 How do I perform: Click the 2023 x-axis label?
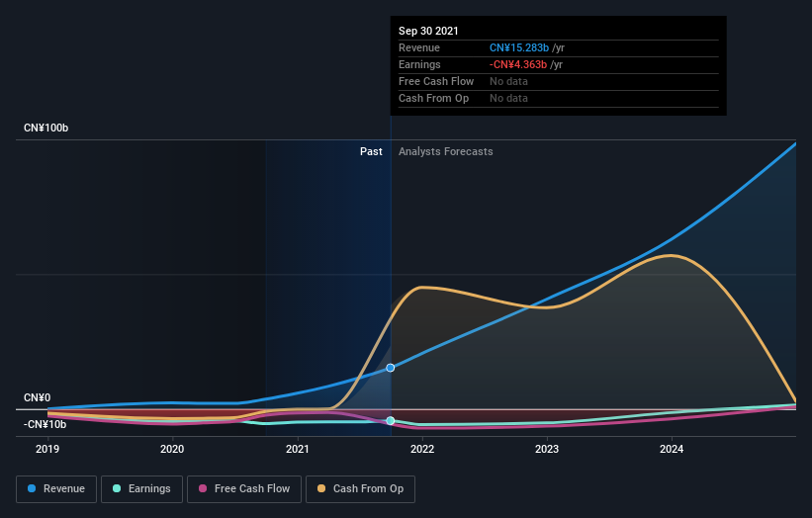coord(547,449)
